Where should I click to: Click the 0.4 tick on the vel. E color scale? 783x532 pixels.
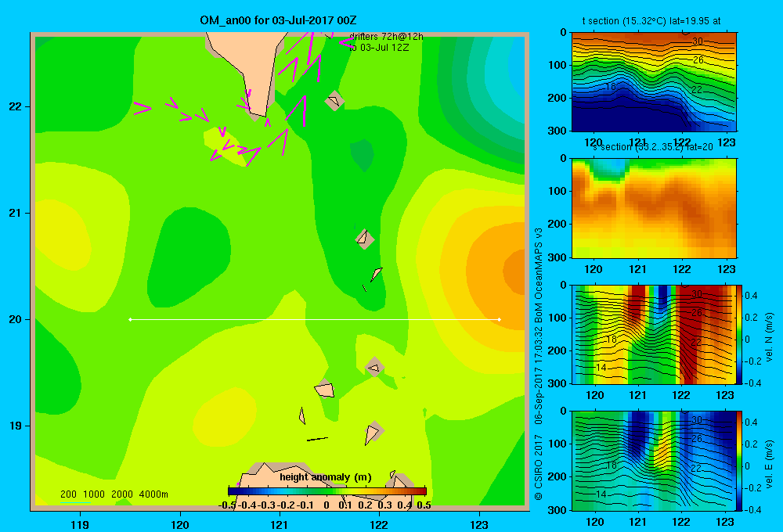tap(752, 422)
